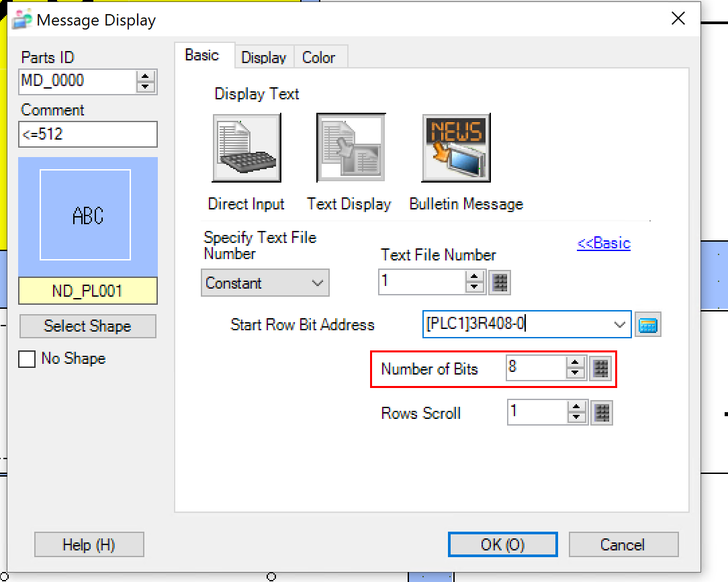The width and height of the screenshot is (728, 582).
Task: Open address input icon beside Start Row Bit Address
Action: coord(648,326)
